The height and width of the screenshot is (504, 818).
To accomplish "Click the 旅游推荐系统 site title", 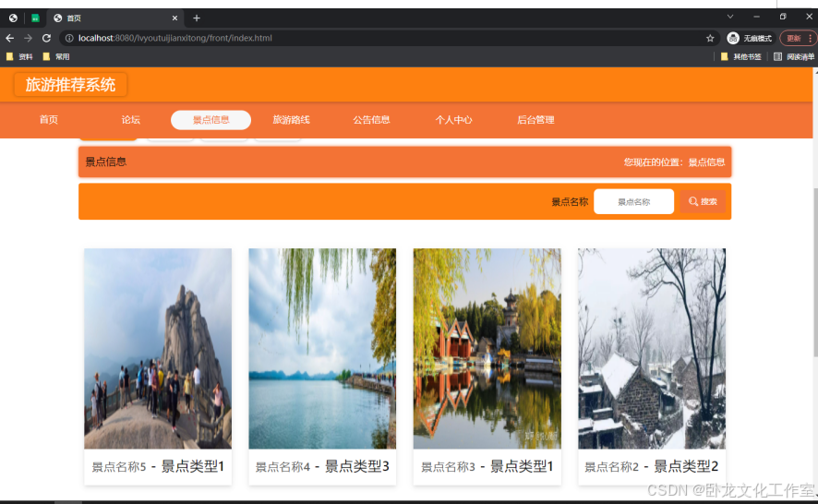I will coord(70,85).
